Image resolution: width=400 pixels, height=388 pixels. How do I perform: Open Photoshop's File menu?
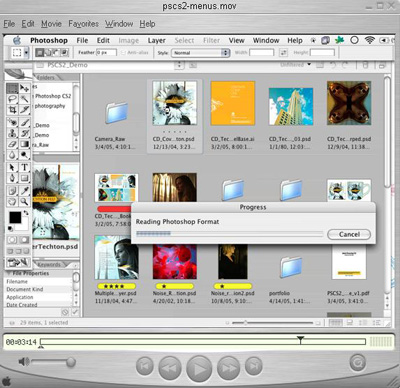(x=82, y=40)
